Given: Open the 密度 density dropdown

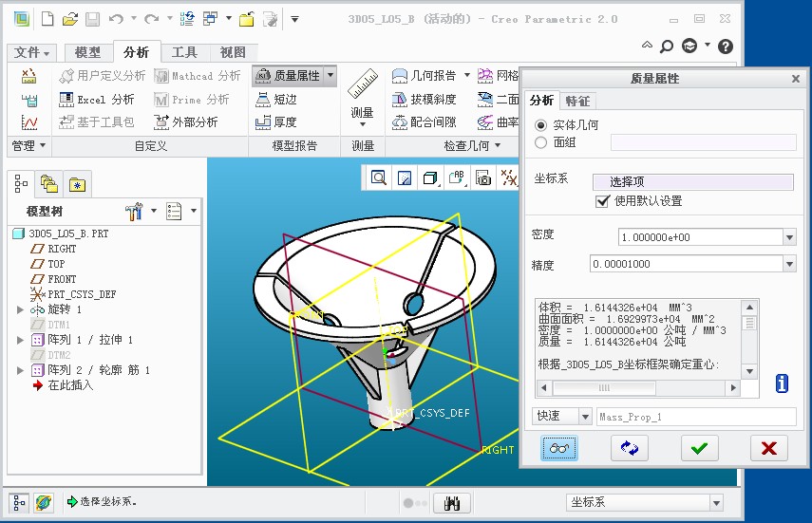Looking at the screenshot, I should point(789,237).
